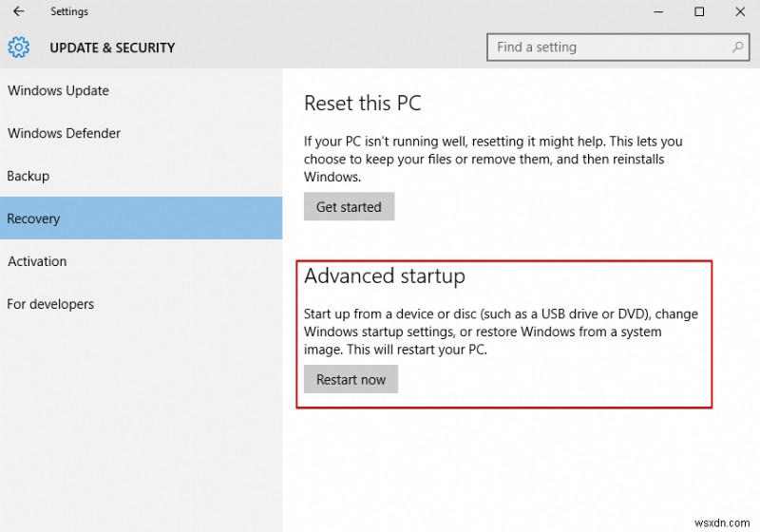
Task: Click the search magnifier icon
Action: point(737,47)
